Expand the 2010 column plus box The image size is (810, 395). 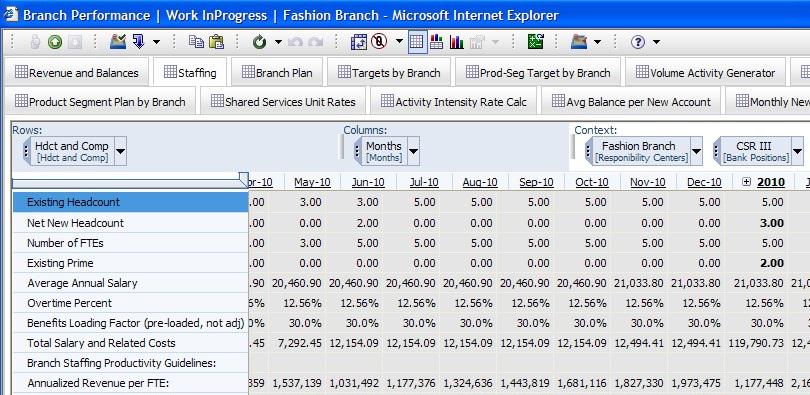[746, 182]
